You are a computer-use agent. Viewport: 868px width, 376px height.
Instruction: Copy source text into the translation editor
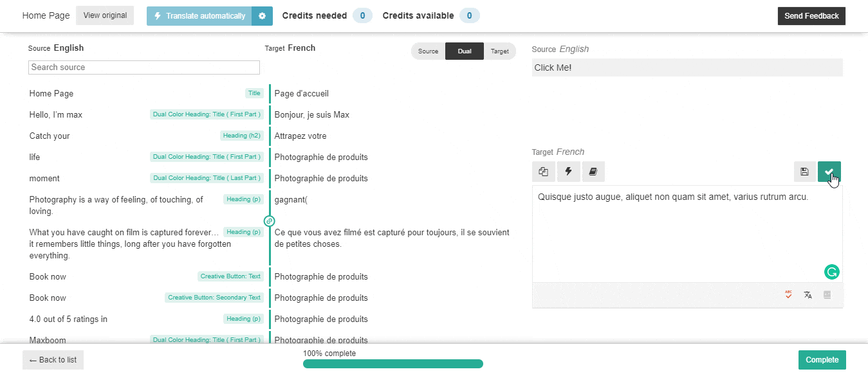[542, 172]
